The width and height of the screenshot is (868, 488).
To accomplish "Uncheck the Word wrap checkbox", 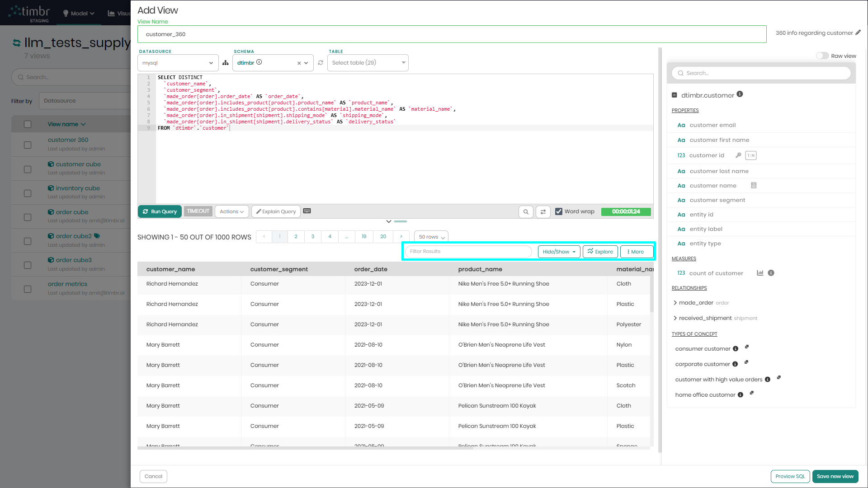I will [x=559, y=211].
